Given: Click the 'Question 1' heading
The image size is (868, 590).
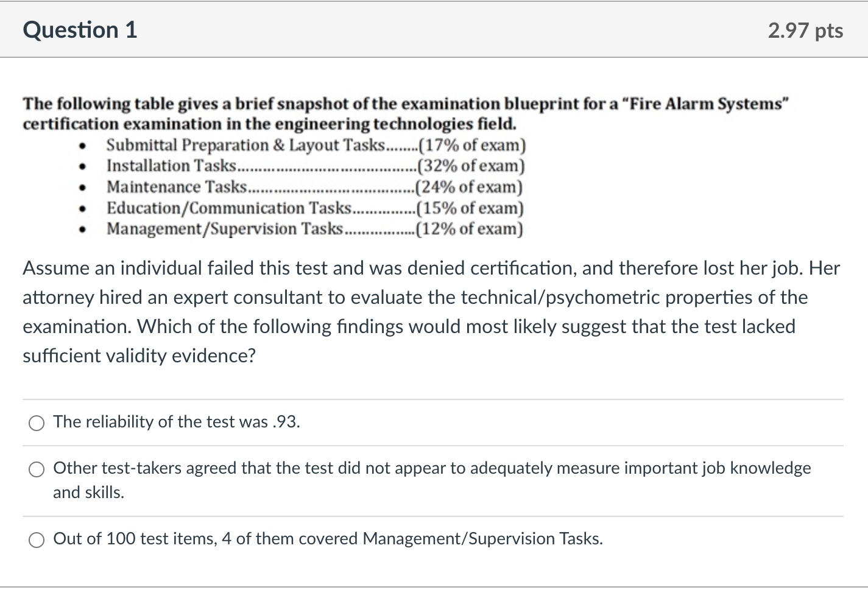Looking at the screenshot, I should coord(80,30).
